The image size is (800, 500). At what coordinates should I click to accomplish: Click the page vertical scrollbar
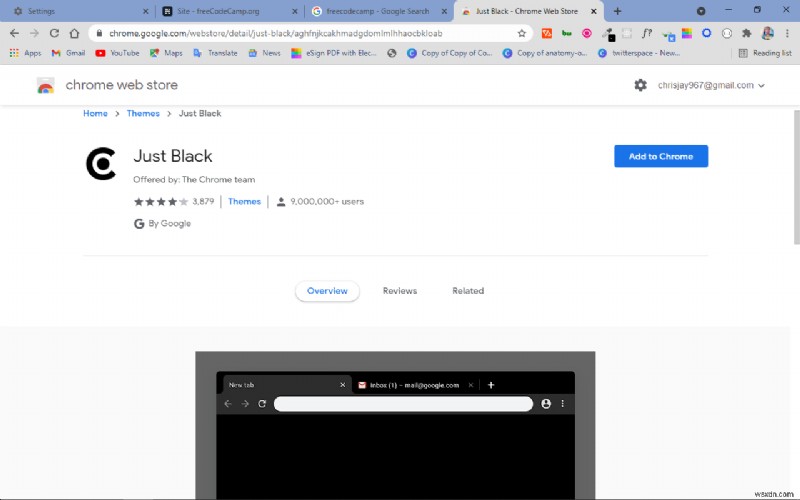796,177
